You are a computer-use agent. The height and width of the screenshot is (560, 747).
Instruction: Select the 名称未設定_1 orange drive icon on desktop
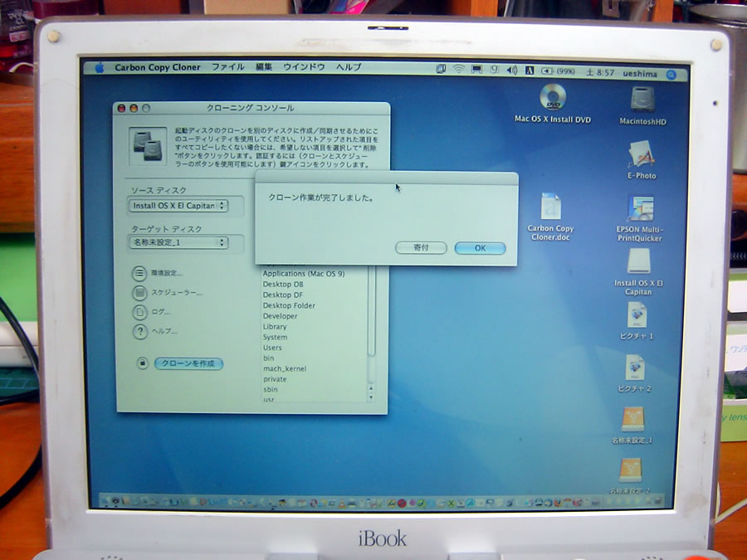pyautogui.click(x=632, y=420)
